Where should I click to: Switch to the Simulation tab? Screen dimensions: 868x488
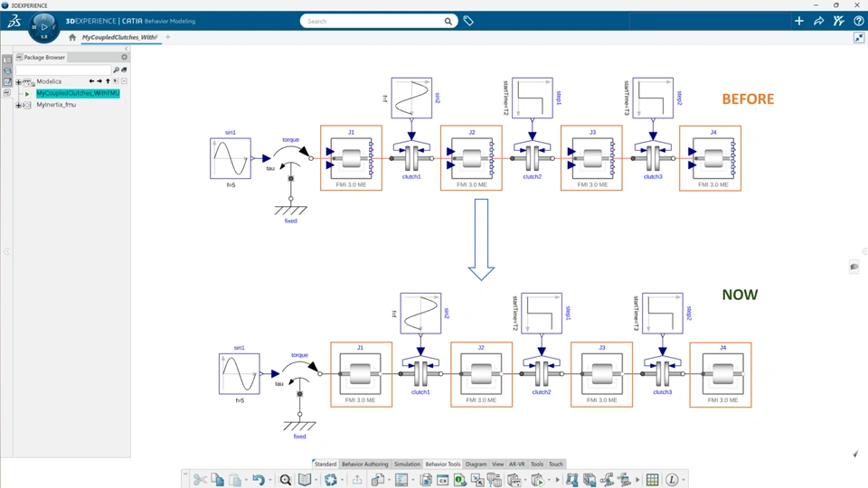coord(407,465)
